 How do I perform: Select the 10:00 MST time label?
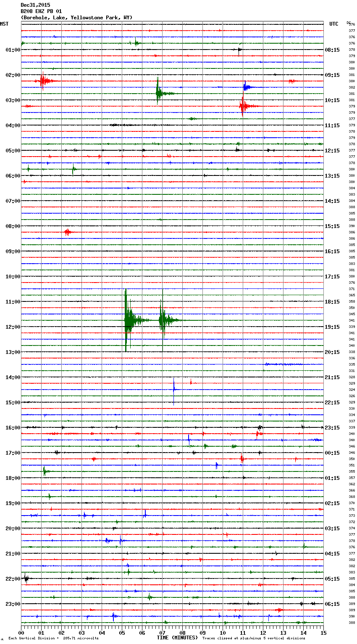click(13, 277)
